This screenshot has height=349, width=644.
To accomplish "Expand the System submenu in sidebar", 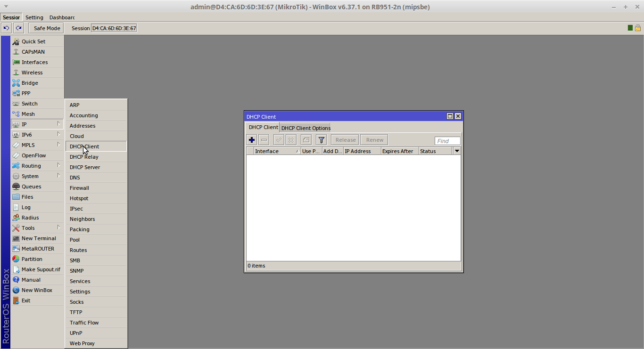I will click(37, 176).
